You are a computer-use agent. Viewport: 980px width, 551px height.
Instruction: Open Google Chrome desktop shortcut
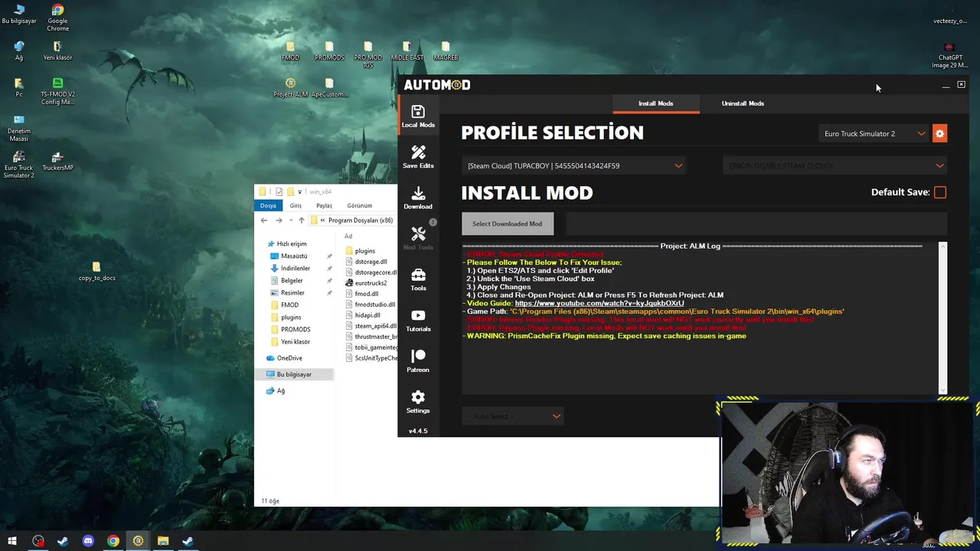(x=57, y=18)
